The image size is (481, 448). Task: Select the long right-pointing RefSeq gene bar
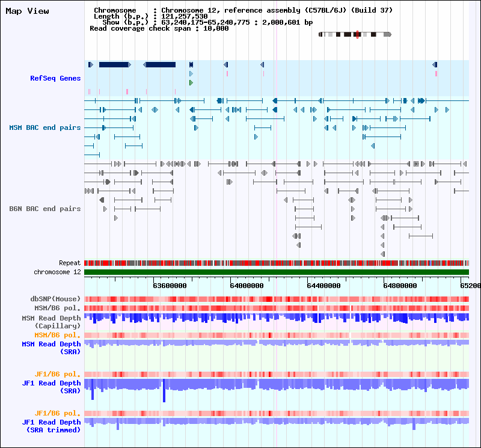(x=115, y=65)
